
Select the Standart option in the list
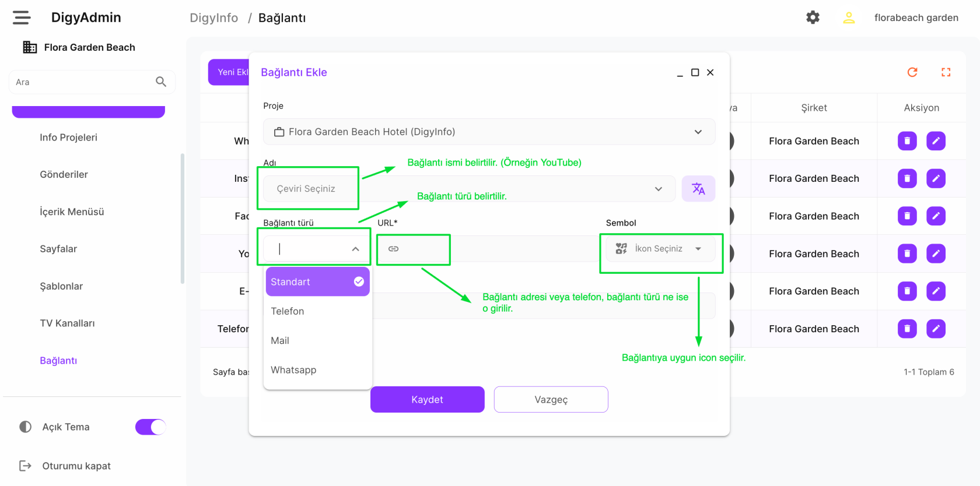317,282
